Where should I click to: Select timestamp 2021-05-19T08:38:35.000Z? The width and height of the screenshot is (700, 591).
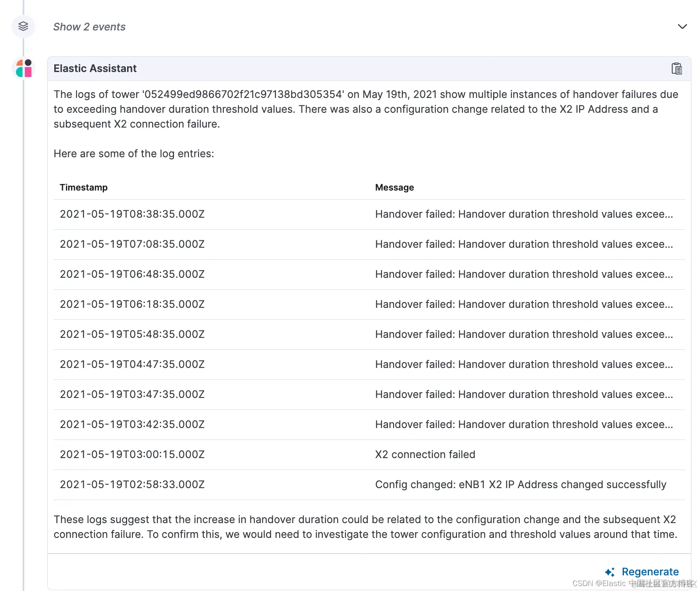pyautogui.click(x=132, y=214)
